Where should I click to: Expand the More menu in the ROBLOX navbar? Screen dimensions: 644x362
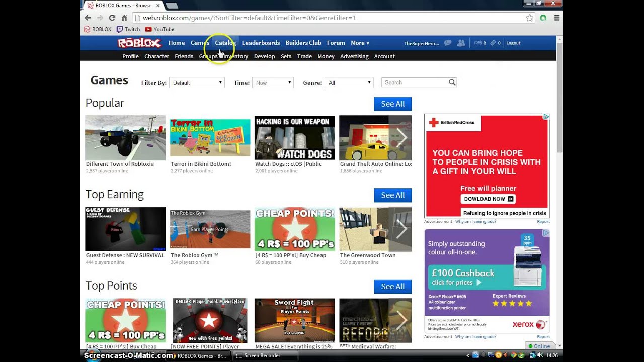click(360, 43)
